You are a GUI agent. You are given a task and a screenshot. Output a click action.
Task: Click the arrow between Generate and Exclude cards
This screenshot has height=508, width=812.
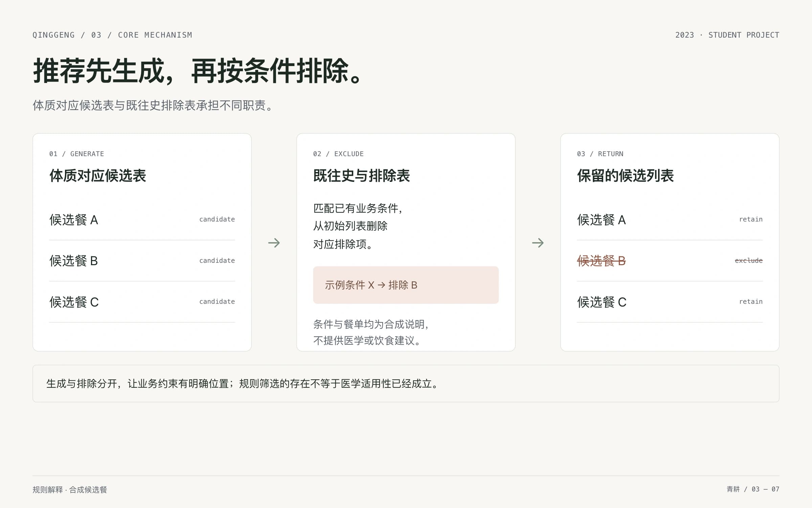click(x=274, y=243)
